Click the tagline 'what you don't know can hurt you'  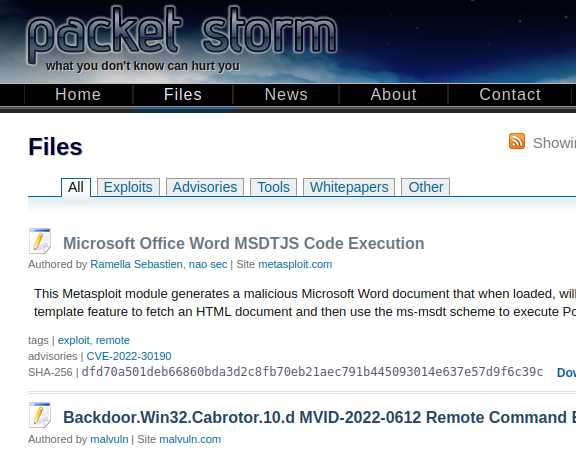point(143,66)
